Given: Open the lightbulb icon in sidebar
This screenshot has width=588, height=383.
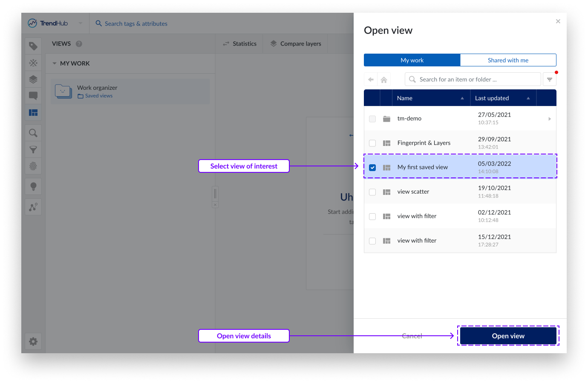Looking at the screenshot, I should [x=33, y=186].
